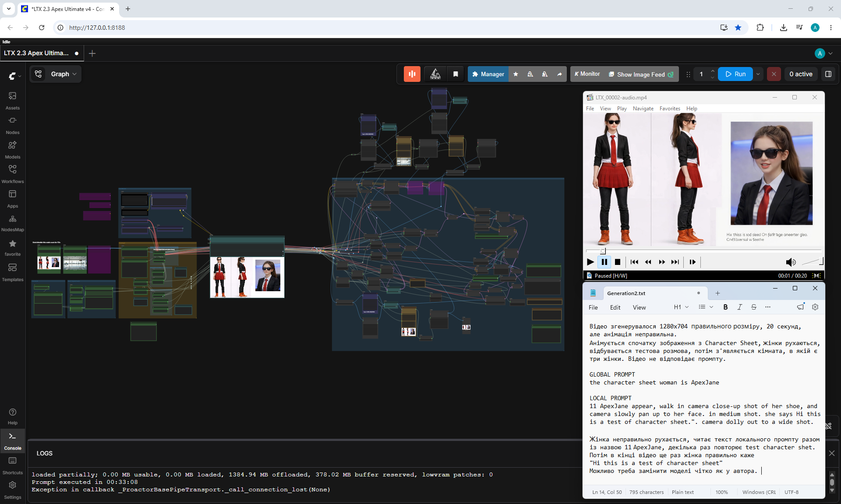Image resolution: width=841 pixels, height=504 pixels.
Task: Open the Nodes library in the sidebar
Action: pyautogui.click(x=13, y=125)
